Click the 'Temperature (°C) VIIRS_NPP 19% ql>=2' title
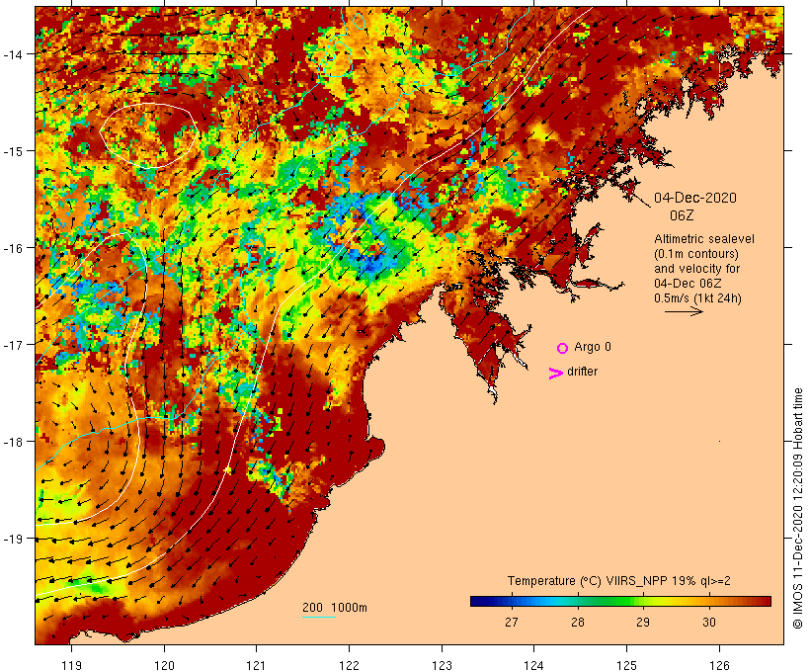Screen dimensions: 810x672 [x=619, y=581]
